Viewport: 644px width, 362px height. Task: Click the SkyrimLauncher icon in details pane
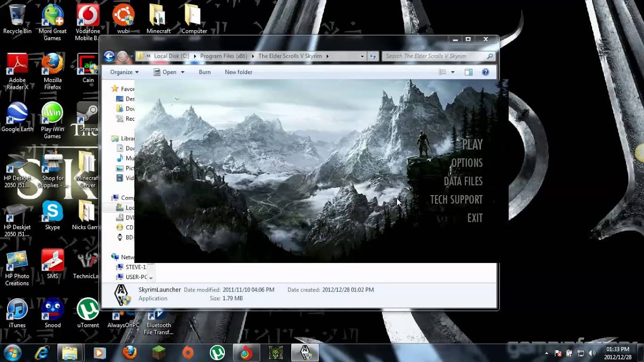point(122,295)
